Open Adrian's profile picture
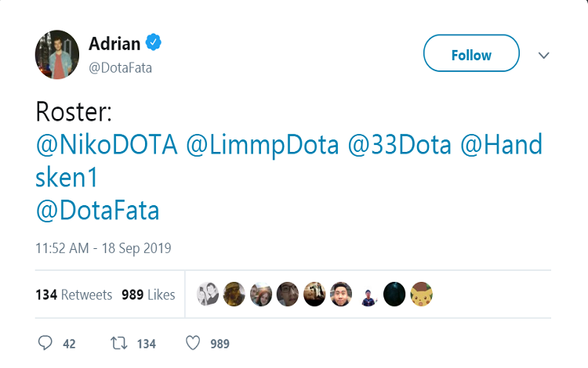The width and height of the screenshot is (588, 368). point(57,55)
